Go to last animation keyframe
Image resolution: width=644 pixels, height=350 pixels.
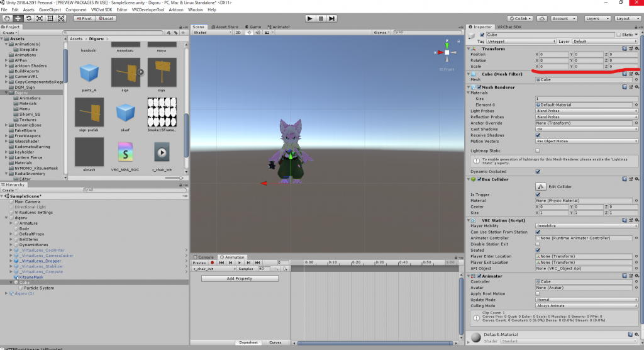pyautogui.click(x=257, y=262)
